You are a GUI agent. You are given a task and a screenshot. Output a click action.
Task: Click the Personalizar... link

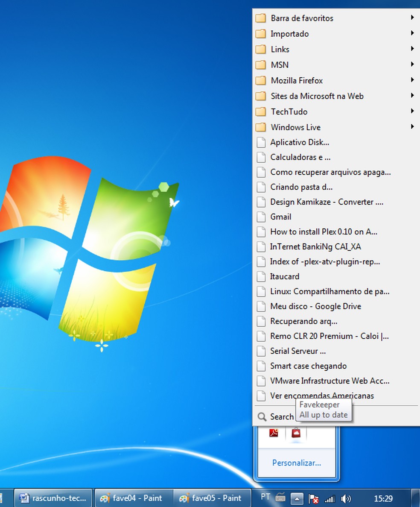(x=297, y=463)
